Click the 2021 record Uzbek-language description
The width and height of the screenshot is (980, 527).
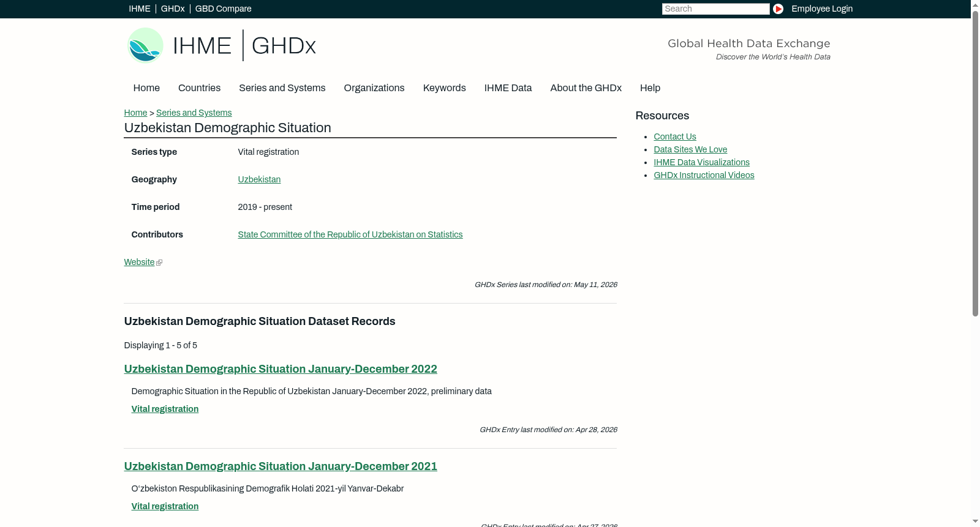268,488
